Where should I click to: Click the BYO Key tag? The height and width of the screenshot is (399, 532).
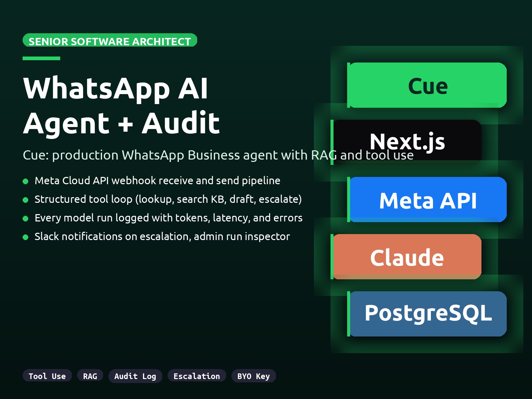(254, 376)
